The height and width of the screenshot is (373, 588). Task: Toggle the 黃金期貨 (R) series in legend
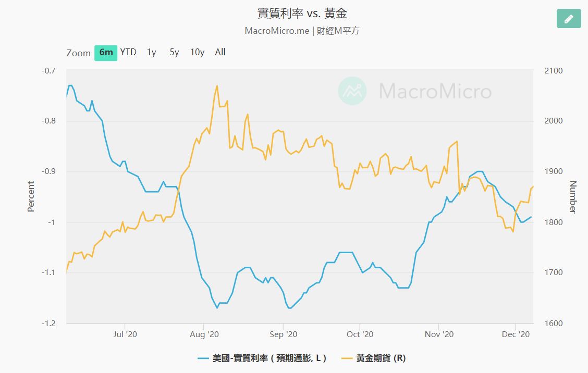click(381, 358)
